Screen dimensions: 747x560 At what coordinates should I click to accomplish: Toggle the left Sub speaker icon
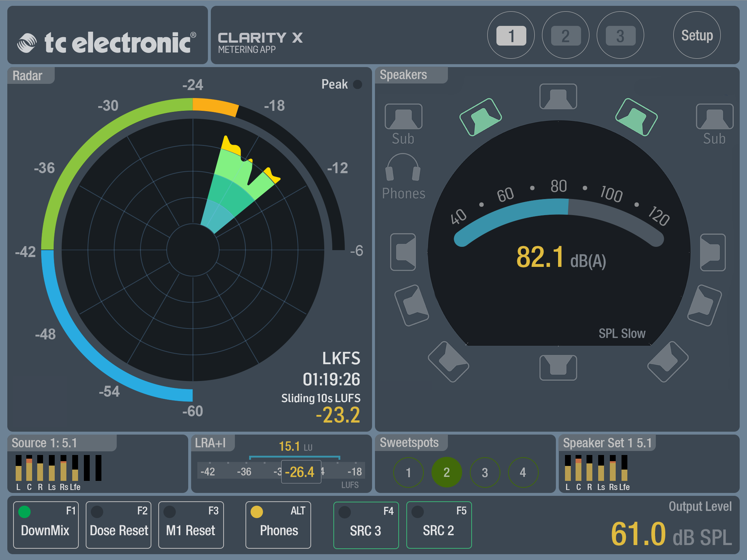403,117
